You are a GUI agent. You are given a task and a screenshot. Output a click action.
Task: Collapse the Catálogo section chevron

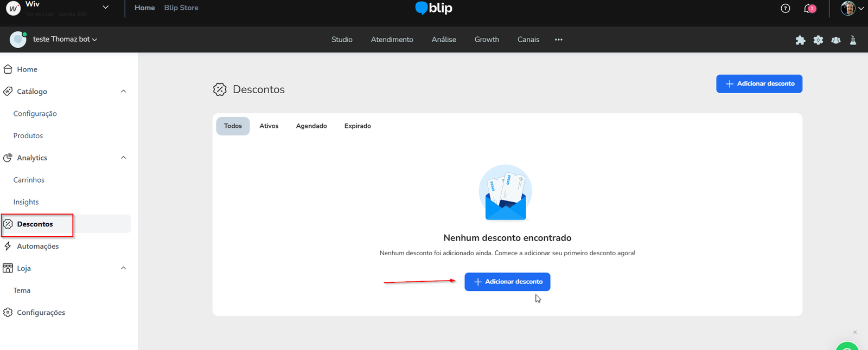(124, 92)
